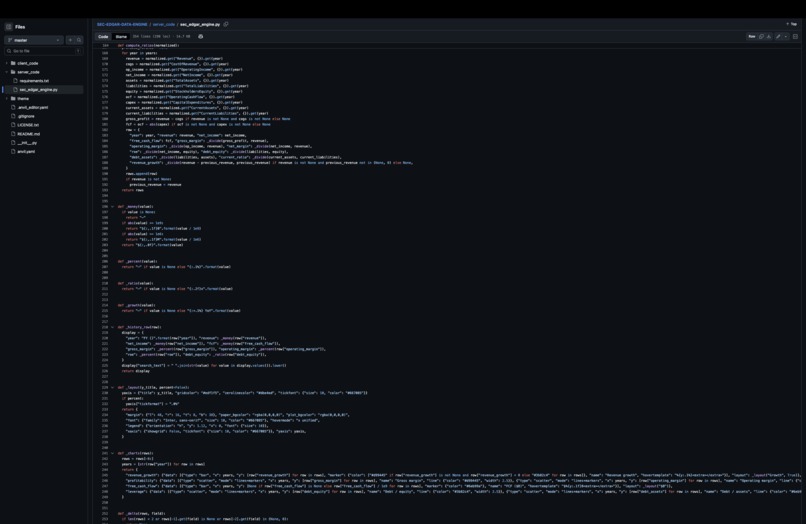Open README.md file
The width and height of the screenshot is (806, 524).
28,134
